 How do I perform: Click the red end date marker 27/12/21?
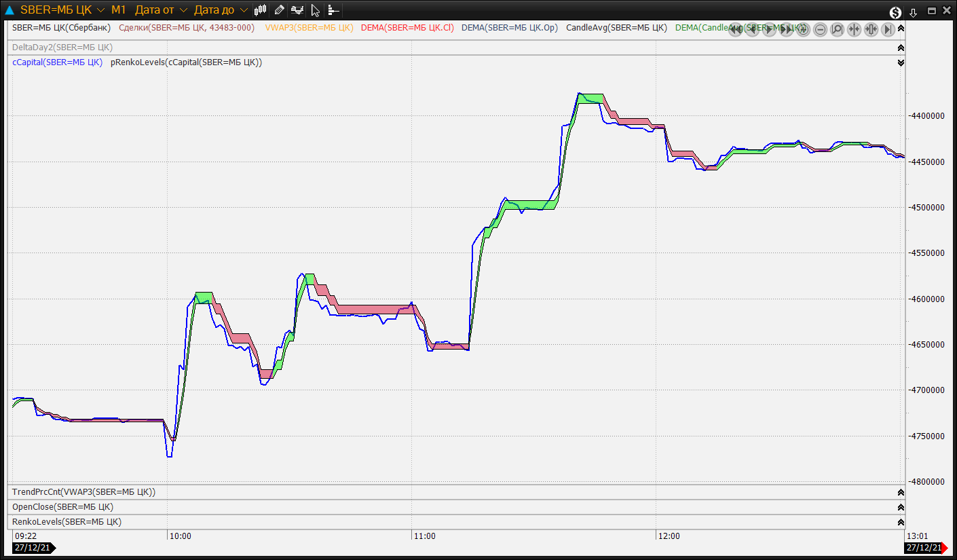pyautogui.click(x=926, y=548)
